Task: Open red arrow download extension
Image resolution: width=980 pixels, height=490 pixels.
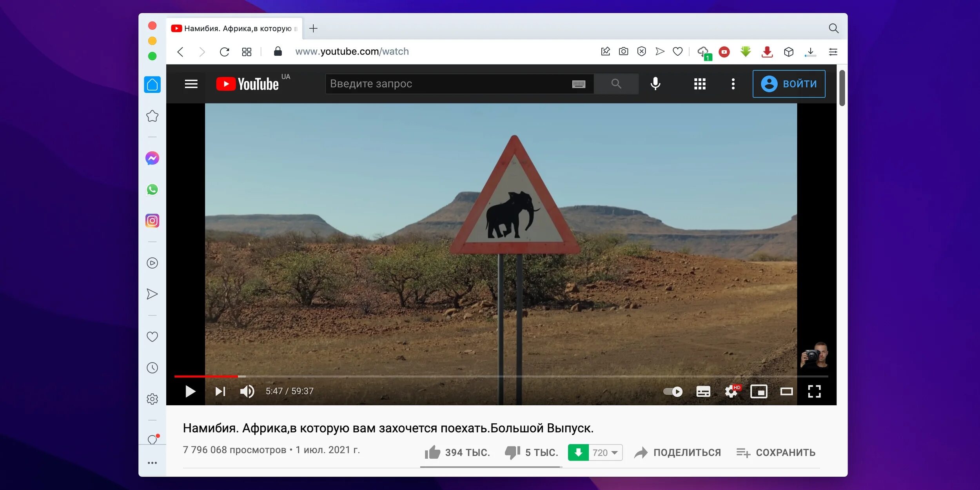Action: click(x=767, y=52)
